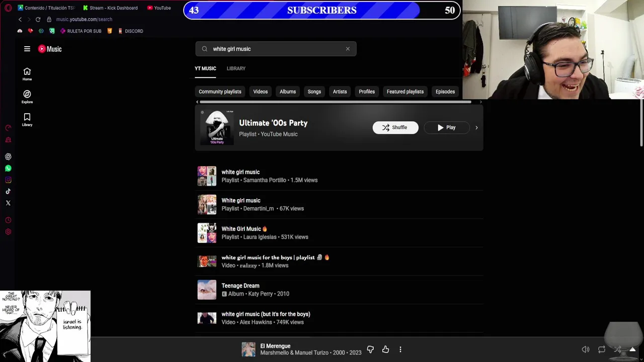This screenshot has height=362, width=644.
Task: Open ChatGPT in the Opera sidebar
Action: coord(8,157)
